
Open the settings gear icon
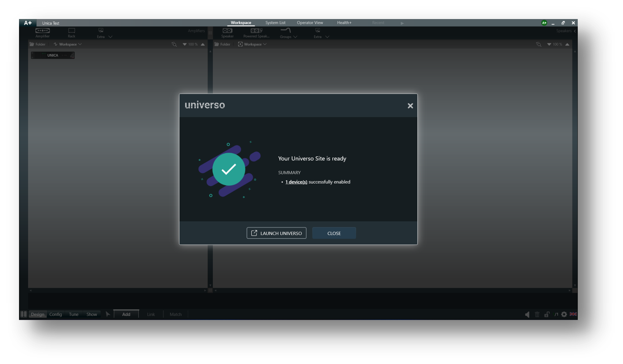pyautogui.click(x=564, y=314)
